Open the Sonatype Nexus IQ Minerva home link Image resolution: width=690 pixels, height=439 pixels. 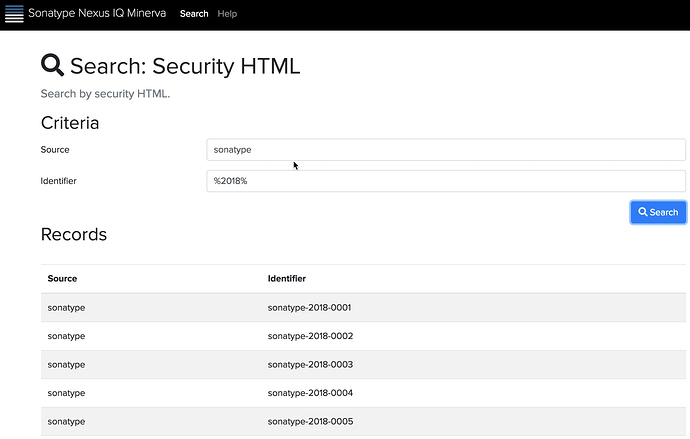click(97, 13)
